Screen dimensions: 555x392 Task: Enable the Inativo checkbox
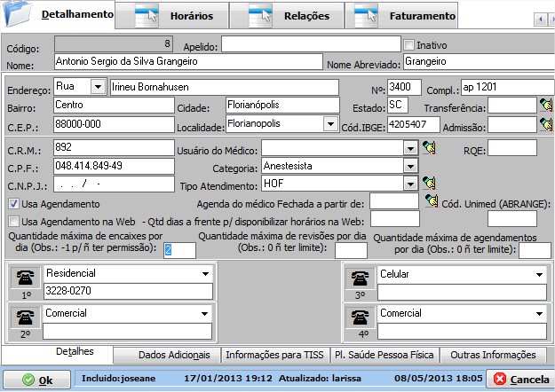[409, 44]
